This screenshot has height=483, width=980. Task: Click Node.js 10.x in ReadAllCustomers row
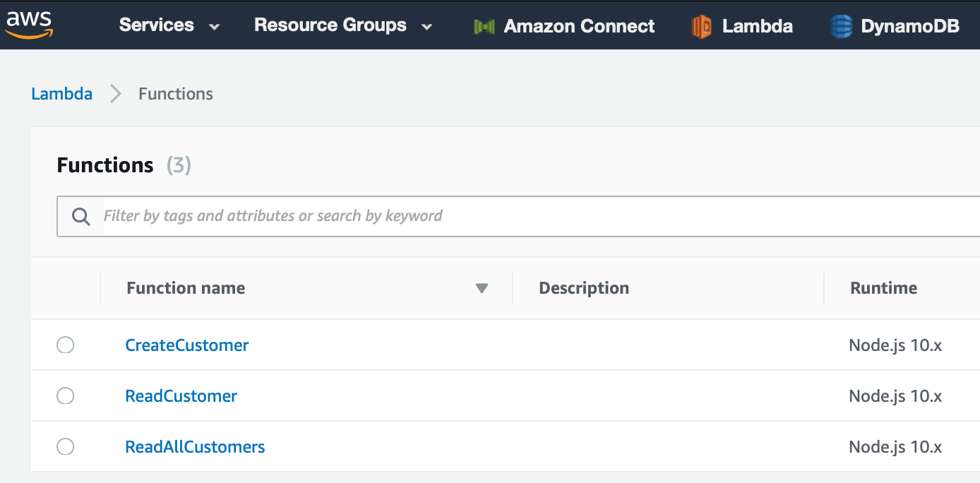pos(895,447)
